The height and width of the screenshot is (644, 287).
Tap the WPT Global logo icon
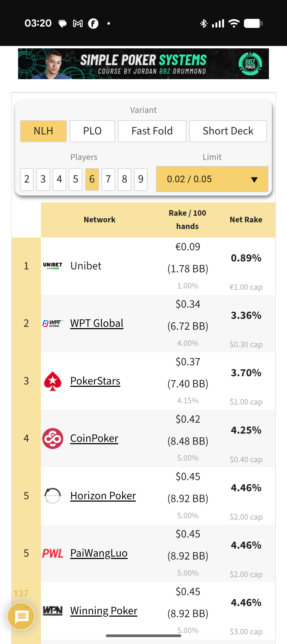coord(53,323)
